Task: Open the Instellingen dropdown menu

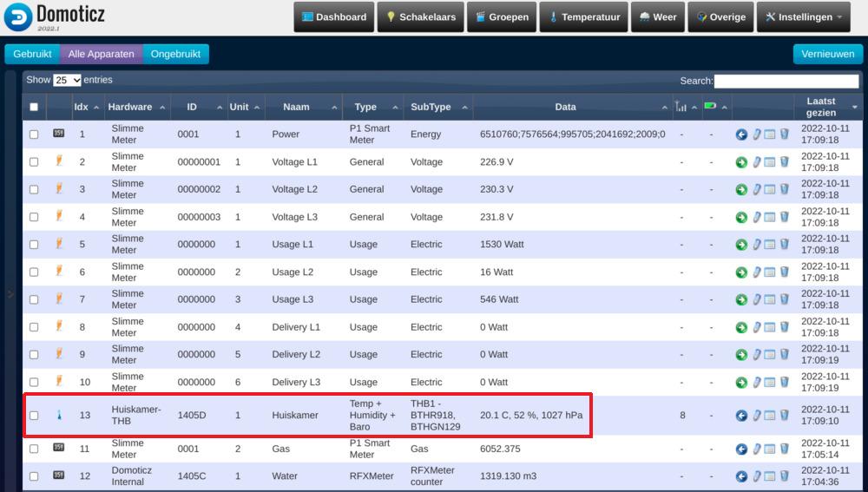Action: 804,17
